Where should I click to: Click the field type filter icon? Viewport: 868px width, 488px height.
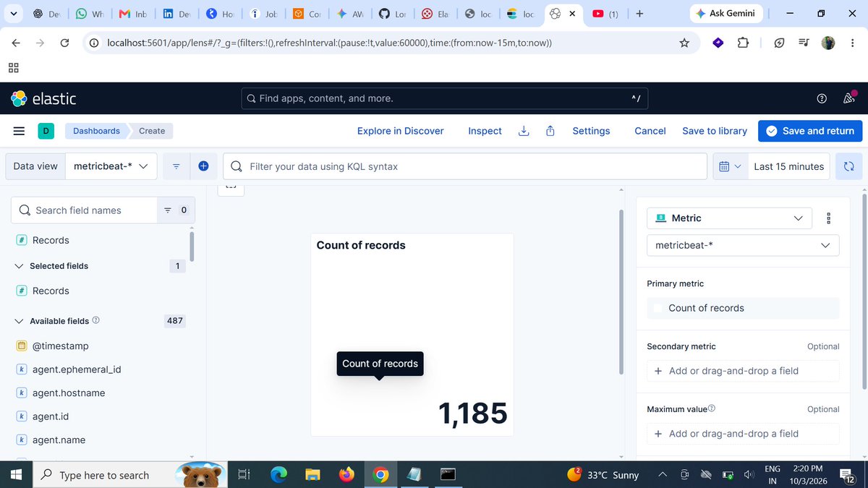[176, 210]
